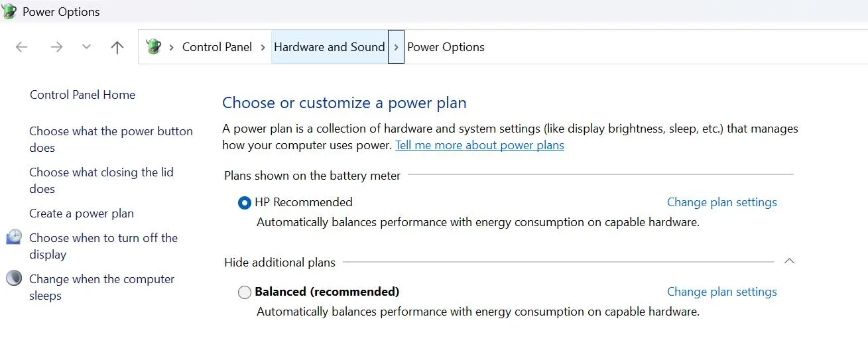Change plan settings for HP Recommended
The height and width of the screenshot is (364, 868).
[x=721, y=202]
